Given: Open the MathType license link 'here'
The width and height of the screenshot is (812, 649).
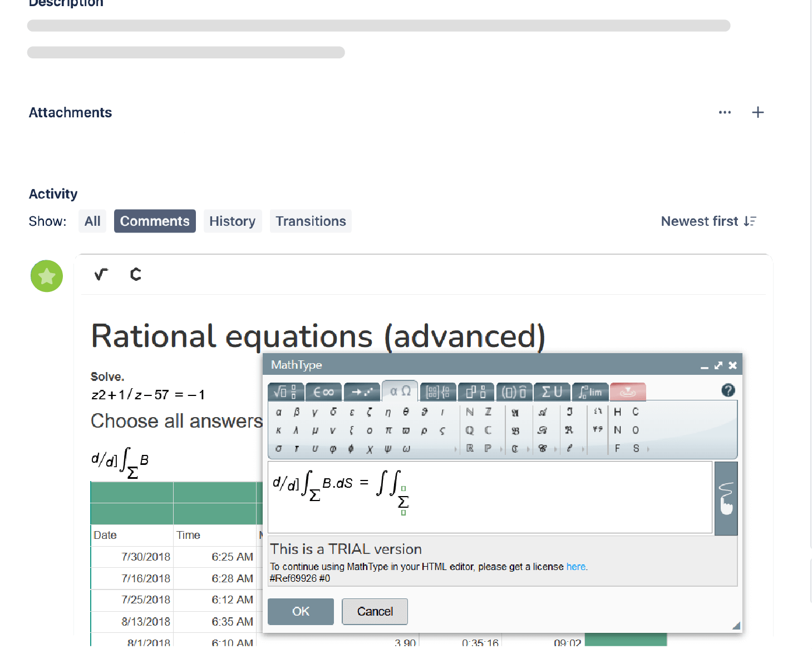Looking at the screenshot, I should [x=575, y=566].
